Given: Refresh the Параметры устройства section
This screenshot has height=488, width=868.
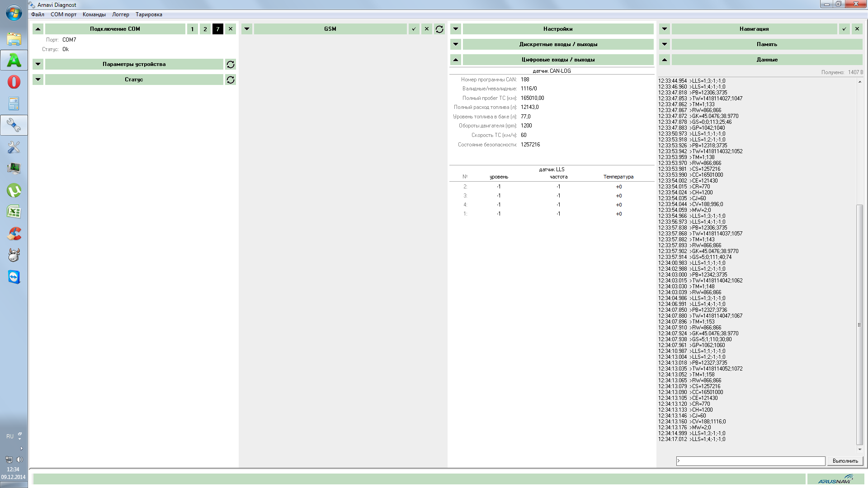Looking at the screenshot, I should click(231, 64).
